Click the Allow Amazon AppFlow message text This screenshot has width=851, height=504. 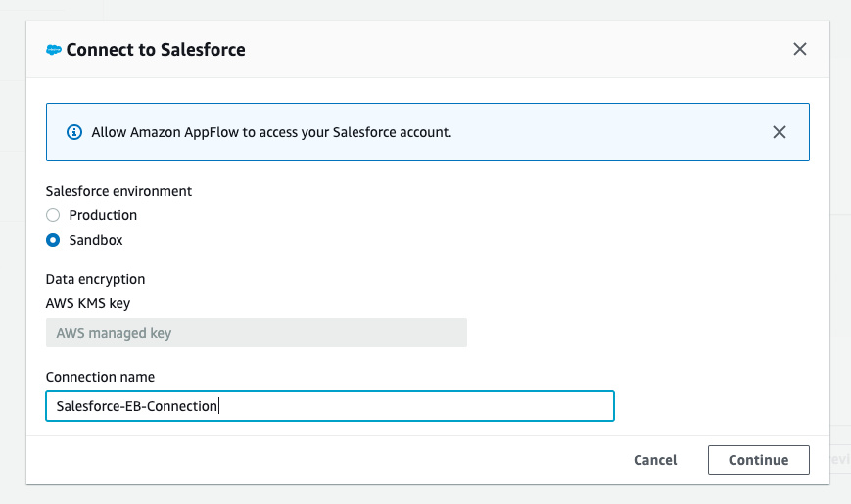pyautogui.click(x=271, y=132)
